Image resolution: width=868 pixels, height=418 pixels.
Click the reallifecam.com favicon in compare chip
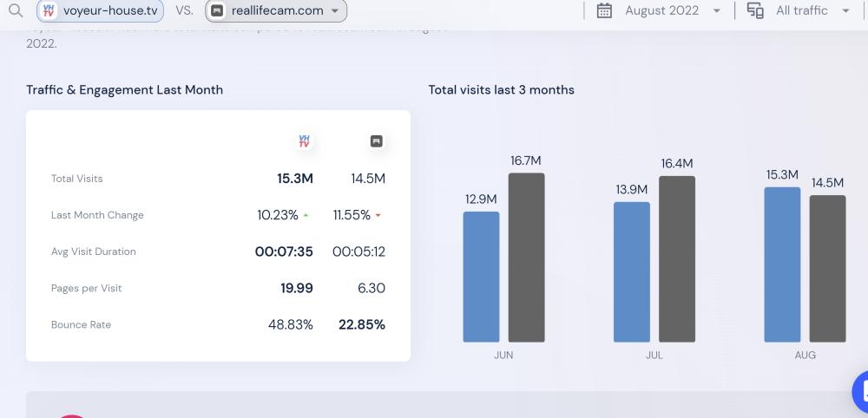click(x=218, y=11)
